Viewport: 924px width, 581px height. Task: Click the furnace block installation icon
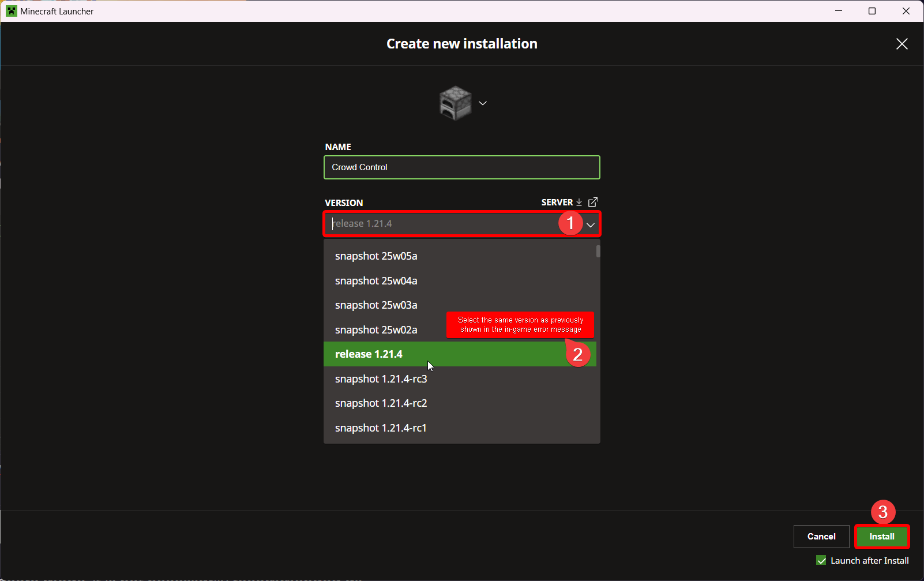(455, 103)
